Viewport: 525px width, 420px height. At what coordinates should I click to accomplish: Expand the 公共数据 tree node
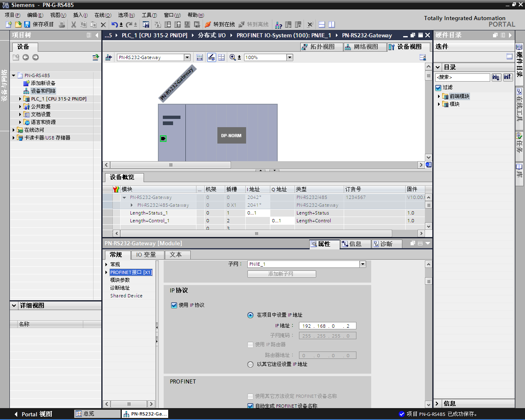(20, 107)
